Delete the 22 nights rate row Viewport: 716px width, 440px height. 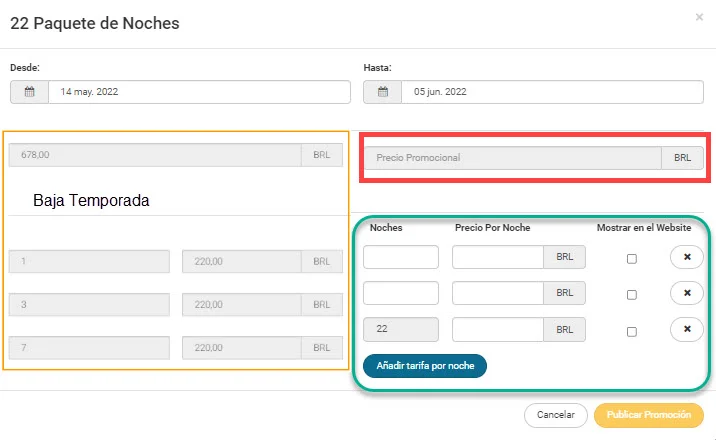pyautogui.click(x=686, y=329)
